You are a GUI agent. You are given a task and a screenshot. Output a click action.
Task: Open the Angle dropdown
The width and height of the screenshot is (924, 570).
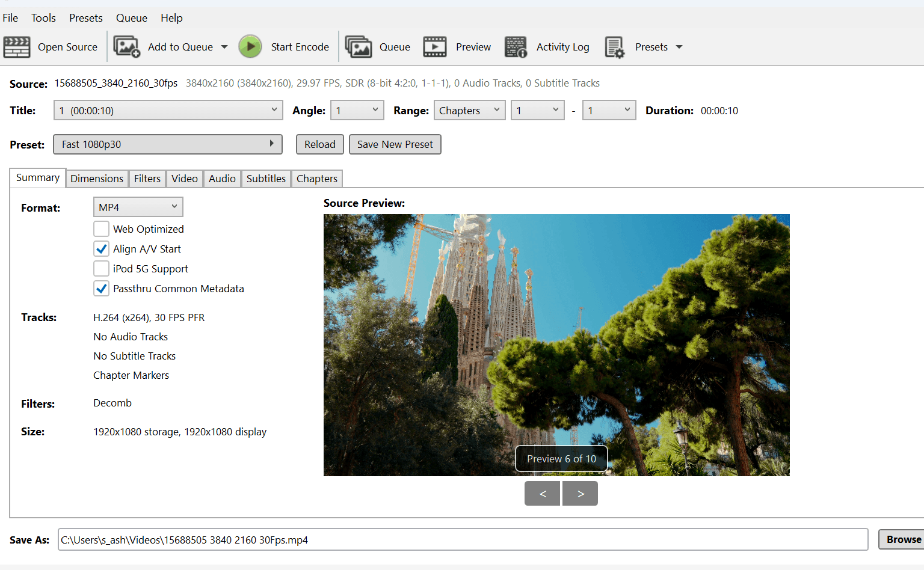tap(357, 110)
